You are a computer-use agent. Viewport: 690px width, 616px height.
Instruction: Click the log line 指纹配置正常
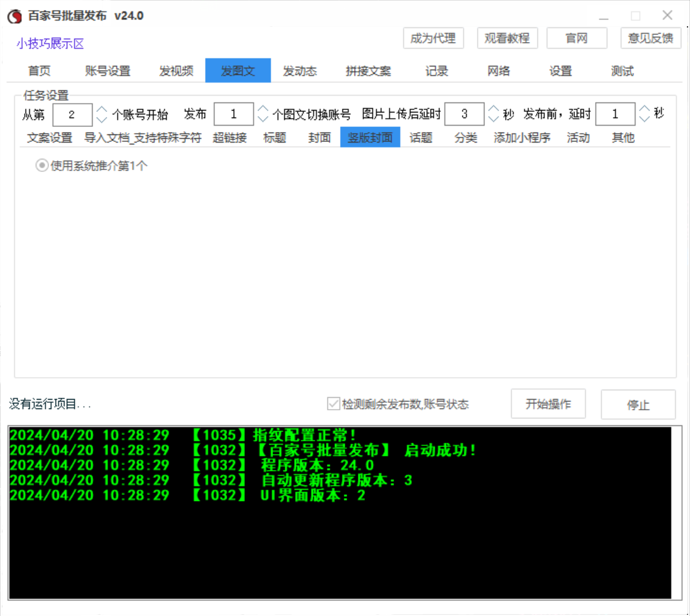pos(184,435)
